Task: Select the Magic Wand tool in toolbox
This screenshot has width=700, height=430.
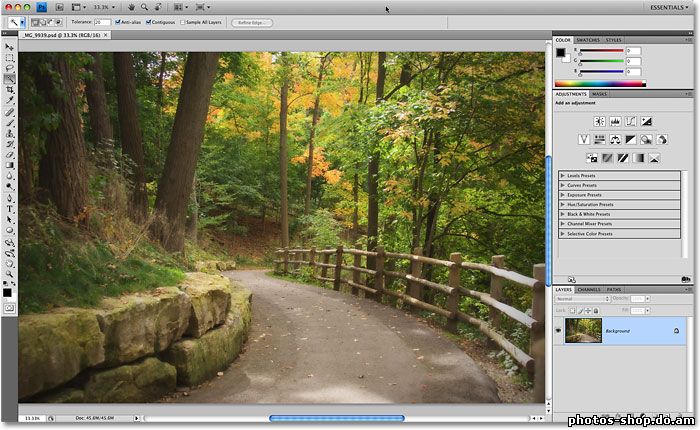Action: pyautogui.click(x=9, y=79)
